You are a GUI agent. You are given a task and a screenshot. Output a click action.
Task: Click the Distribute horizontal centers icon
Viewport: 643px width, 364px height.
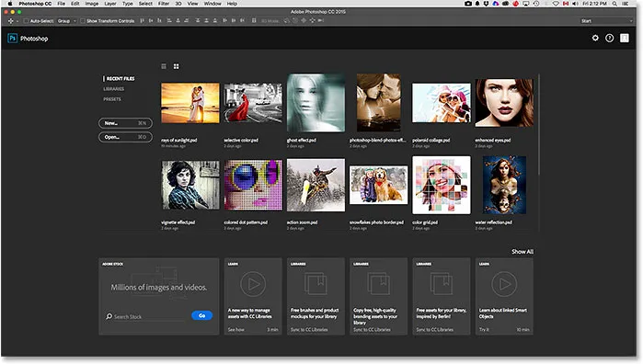click(x=234, y=20)
